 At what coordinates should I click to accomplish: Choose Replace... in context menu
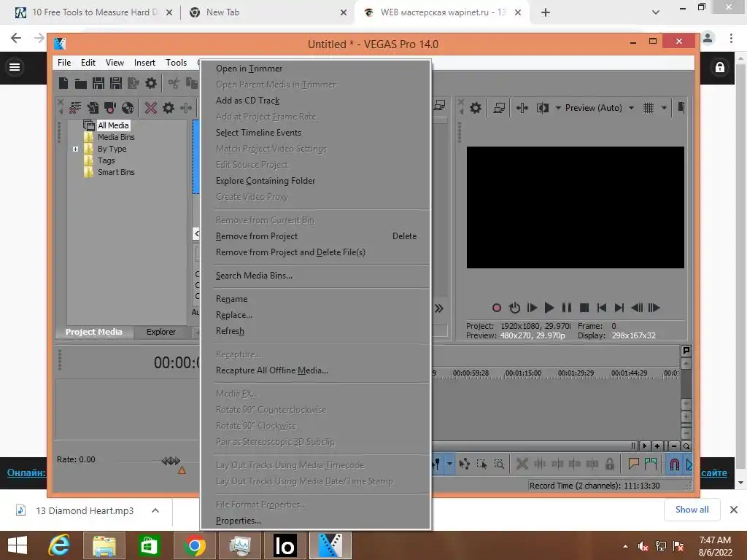coord(315,315)
